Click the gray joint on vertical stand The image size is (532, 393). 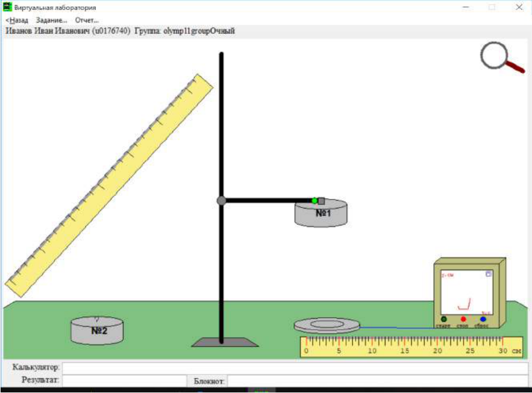pyautogui.click(x=221, y=201)
